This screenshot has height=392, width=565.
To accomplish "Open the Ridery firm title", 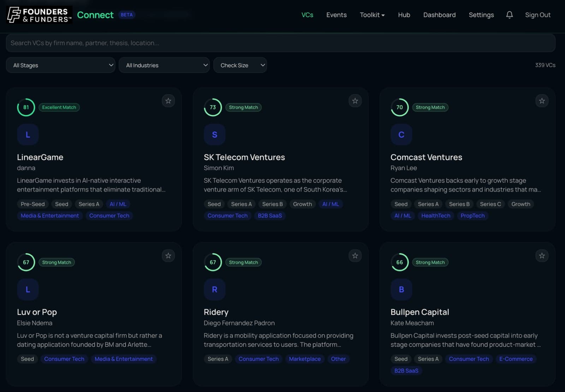I will point(216,312).
